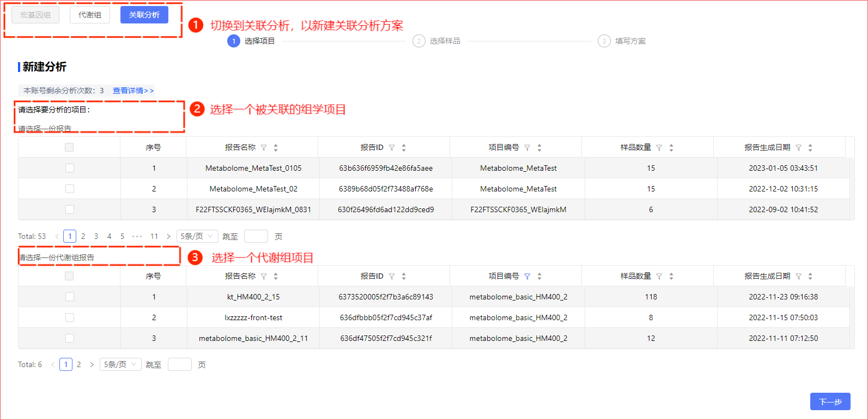Check the F22FTSSCKF0365_WElajmkM_0831 row

[x=70, y=209]
